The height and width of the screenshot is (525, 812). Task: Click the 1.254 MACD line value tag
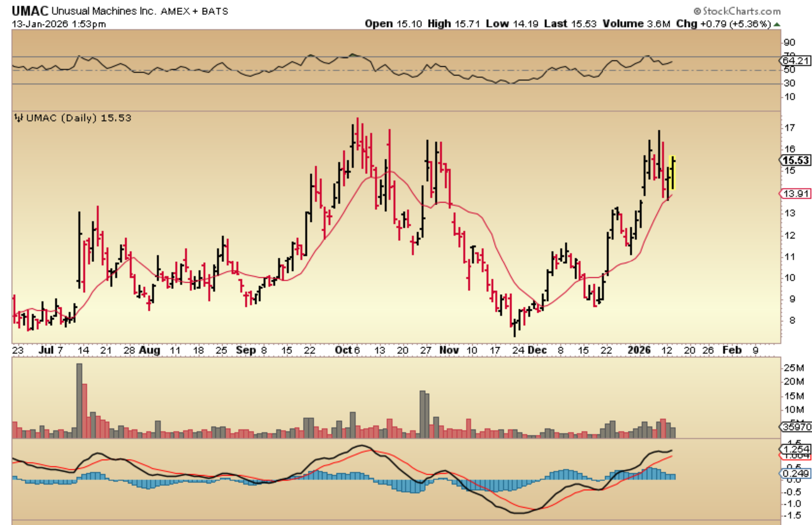795,449
